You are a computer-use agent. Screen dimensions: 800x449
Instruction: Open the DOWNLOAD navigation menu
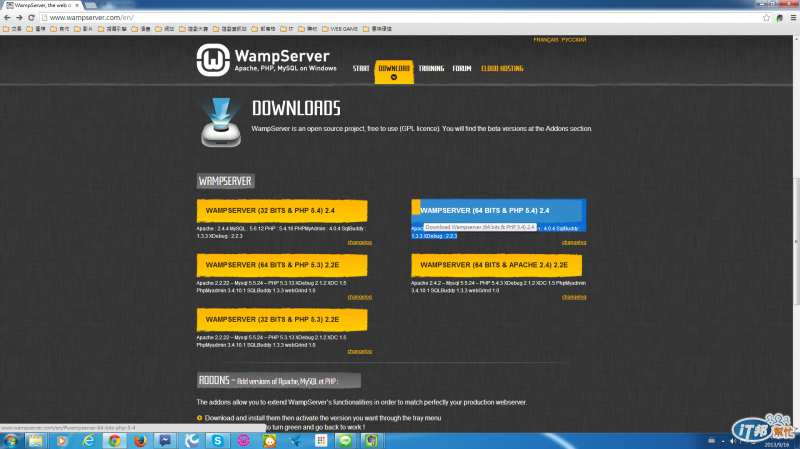coord(394,71)
